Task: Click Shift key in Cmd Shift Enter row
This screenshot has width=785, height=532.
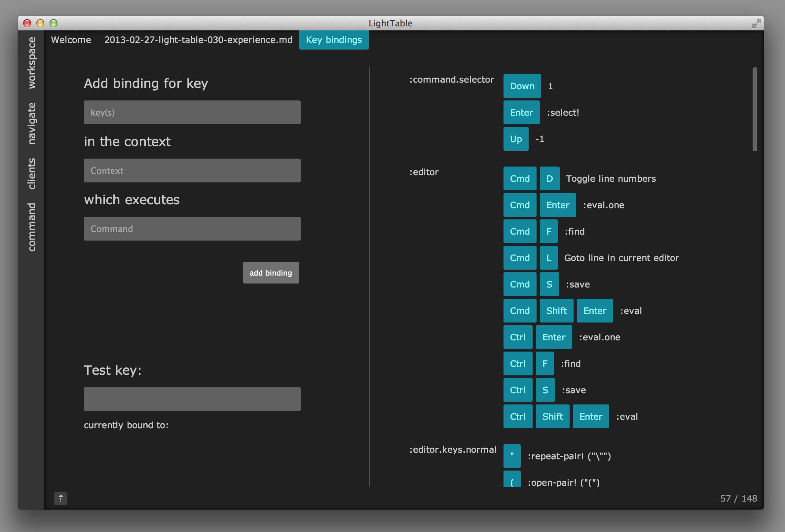Action: [x=556, y=310]
